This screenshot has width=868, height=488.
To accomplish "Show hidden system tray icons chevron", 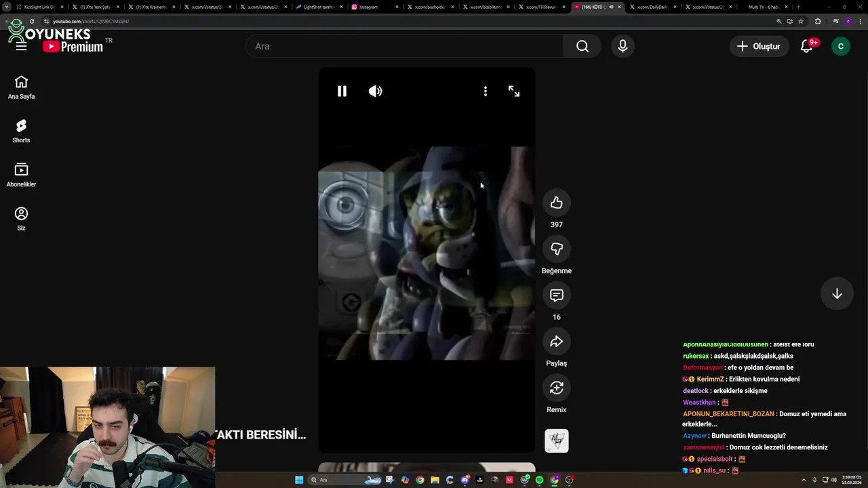I will pos(804,480).
